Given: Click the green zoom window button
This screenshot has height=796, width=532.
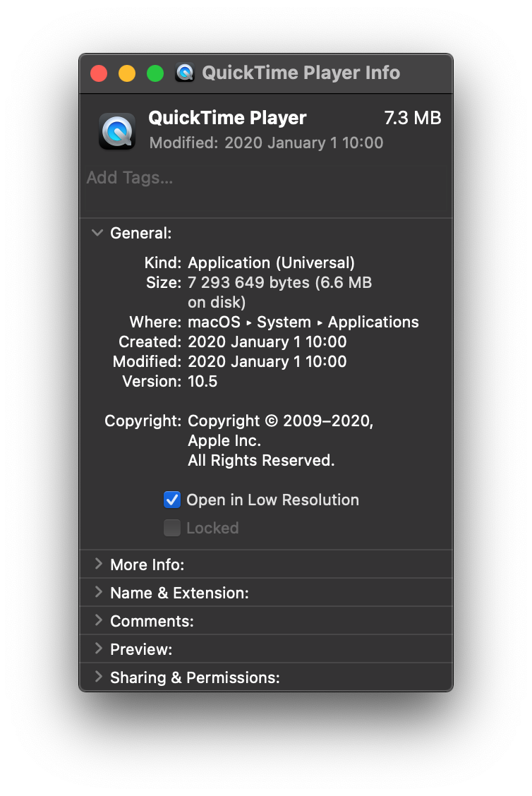Looking at the screenshot, I should click(x=155, y=73).
